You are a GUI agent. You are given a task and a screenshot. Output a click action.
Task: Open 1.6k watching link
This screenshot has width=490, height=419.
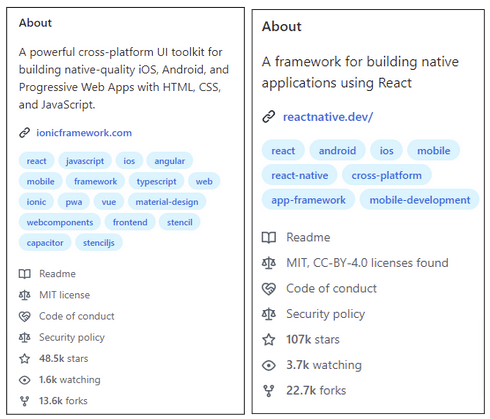click(x=70, y=380)
